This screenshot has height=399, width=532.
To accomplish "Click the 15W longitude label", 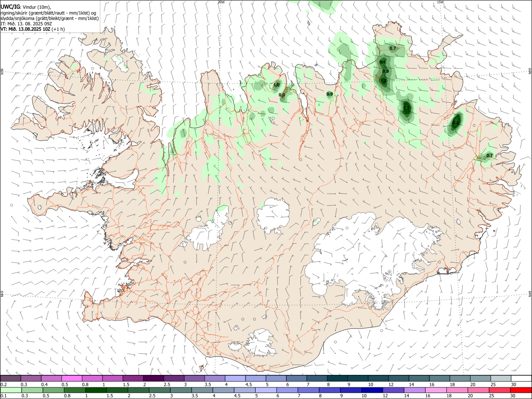I will (x=440, y=2).
